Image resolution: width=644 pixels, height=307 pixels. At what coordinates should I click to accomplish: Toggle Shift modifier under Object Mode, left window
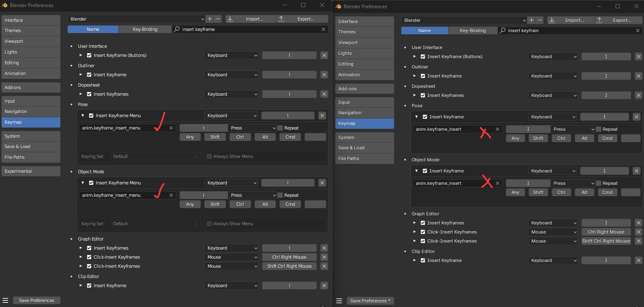(215, 204)
